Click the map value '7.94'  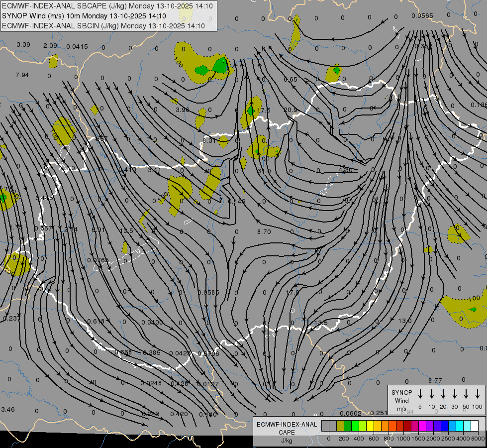[22, 75]
